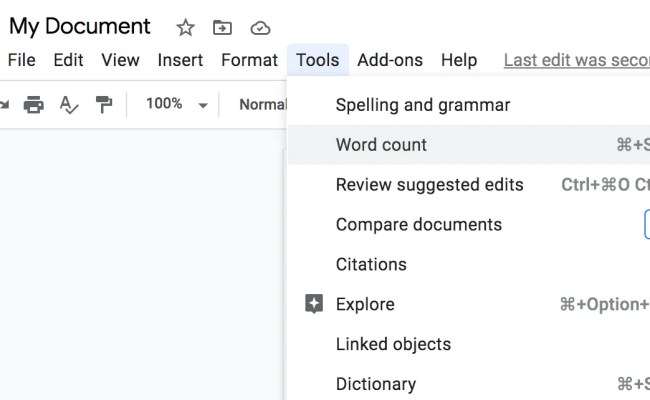
Task: Click the Explore icon in Tools menu
Action: pyautogui.click(x=315, y=304)
